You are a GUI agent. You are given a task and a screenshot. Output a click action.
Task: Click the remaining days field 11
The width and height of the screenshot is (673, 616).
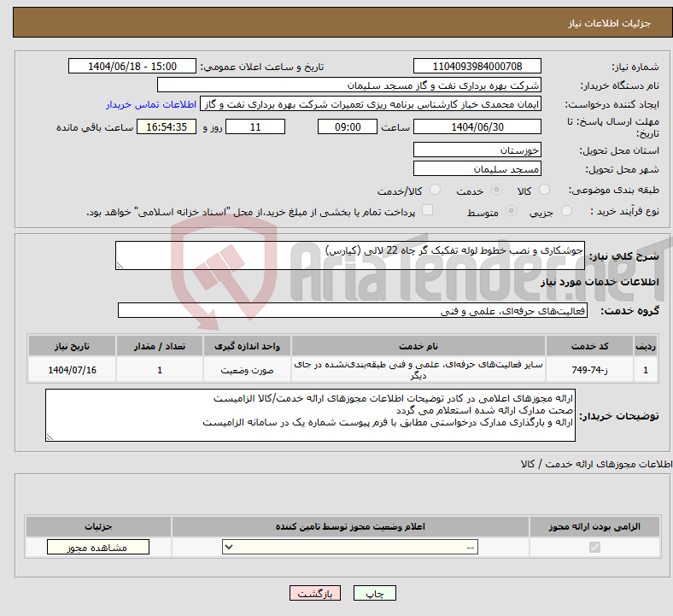coord(255,127)
